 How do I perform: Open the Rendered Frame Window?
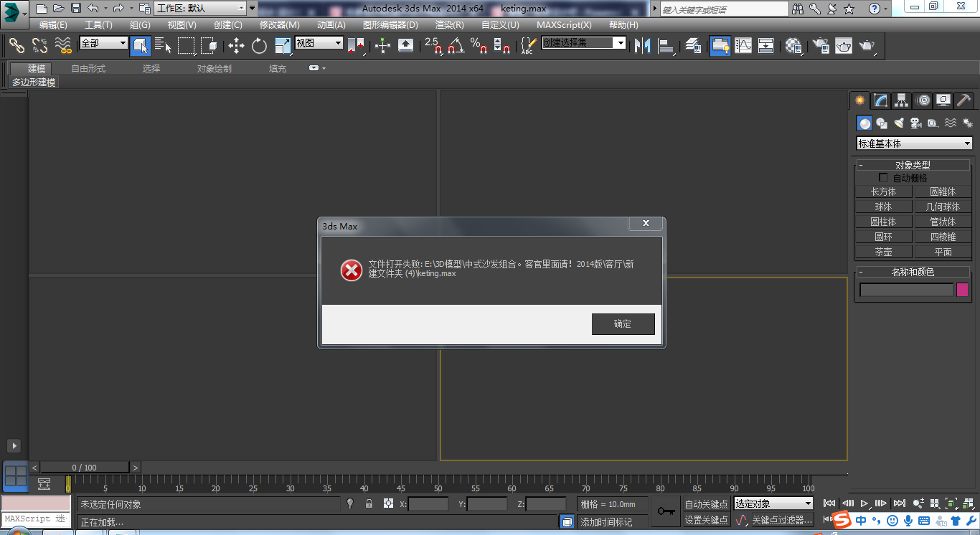tap(843, 46)
